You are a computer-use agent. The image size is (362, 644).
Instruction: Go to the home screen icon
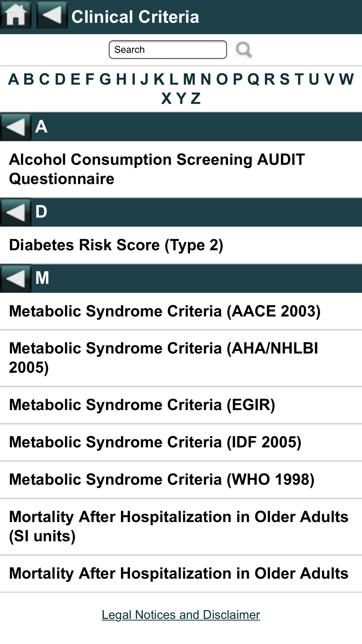(16, 15)
